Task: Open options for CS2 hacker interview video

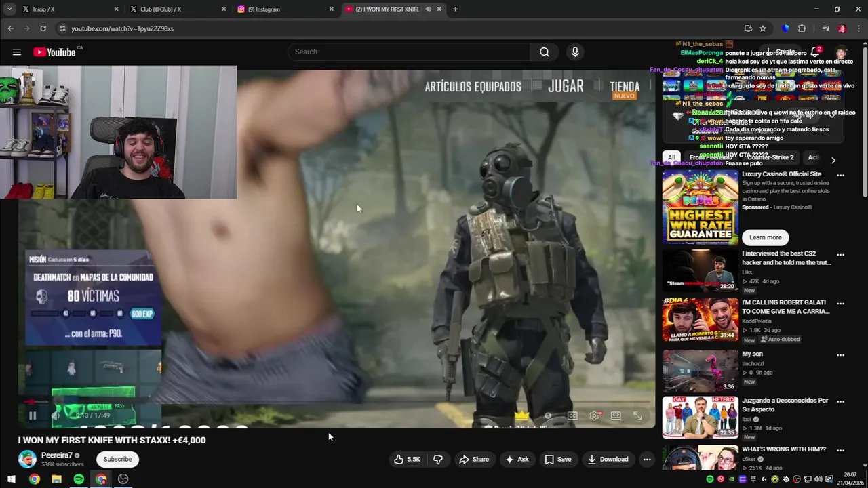Action: (840, 255)
